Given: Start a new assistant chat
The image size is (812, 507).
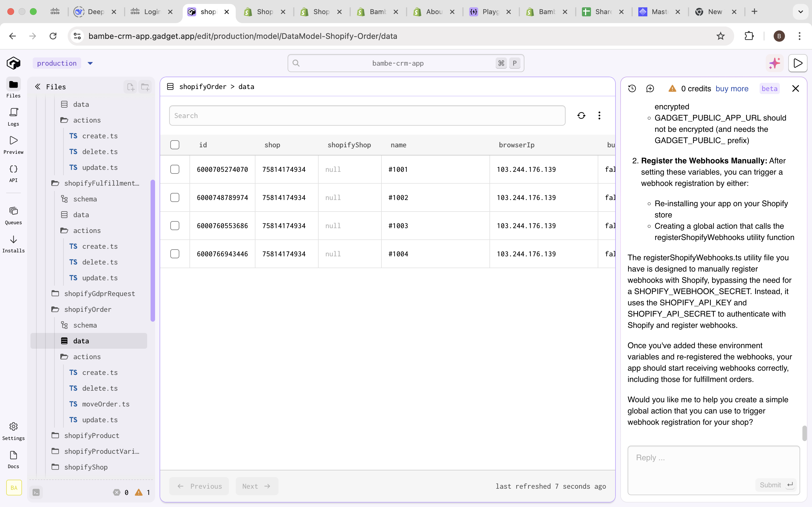Looking at the screenshot, I should (650, 88).
